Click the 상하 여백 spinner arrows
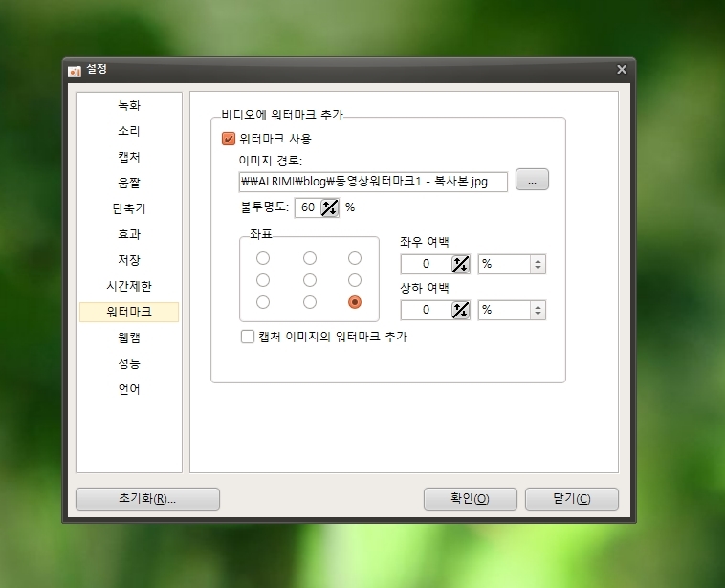Image resolution: width=725 pixels, height=588 pixels. [460, 310]
